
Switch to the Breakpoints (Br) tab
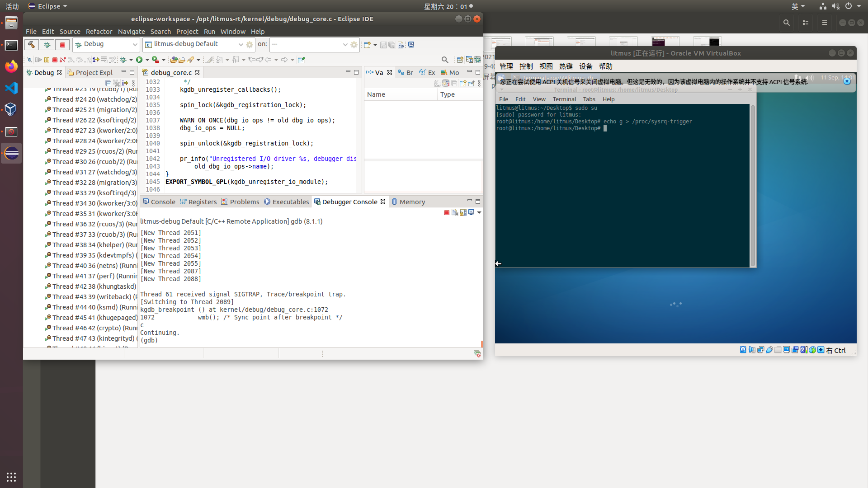tap(406, 72)
